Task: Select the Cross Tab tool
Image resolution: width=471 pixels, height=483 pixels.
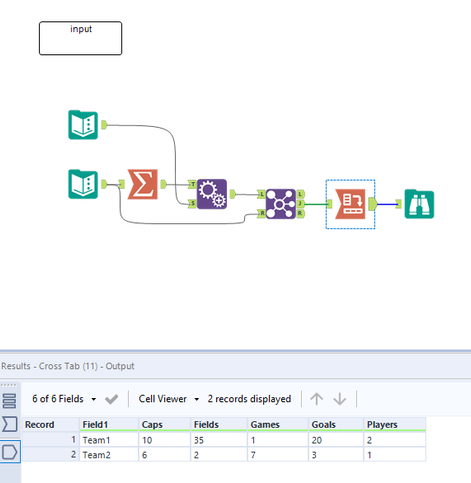Action: (x=350, y=204)
